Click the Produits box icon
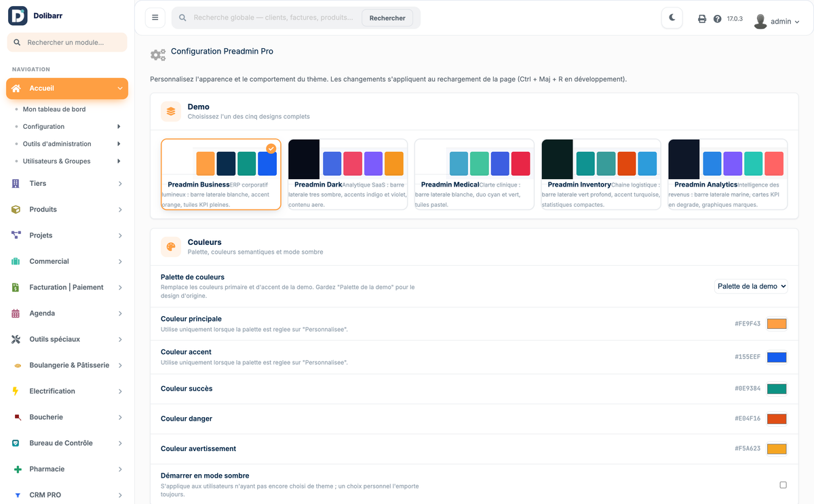The width and height of the screenshot is (814, 504). [16, 210]
